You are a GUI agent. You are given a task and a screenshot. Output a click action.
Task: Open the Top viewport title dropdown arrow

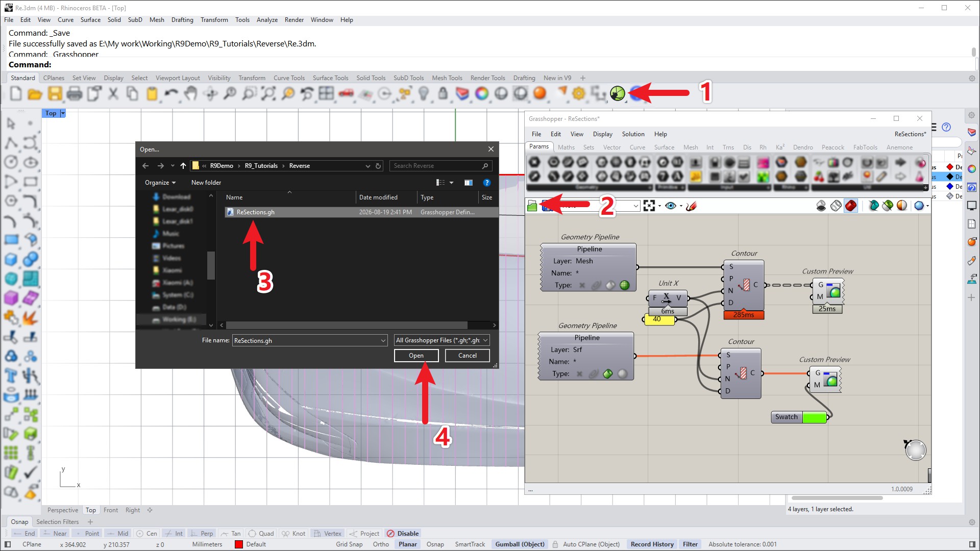point(63,113)
